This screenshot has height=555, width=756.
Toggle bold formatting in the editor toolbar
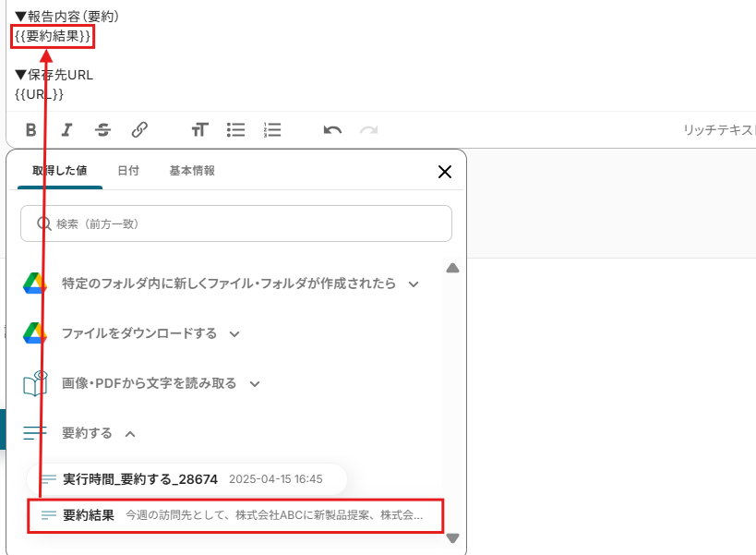30,129
